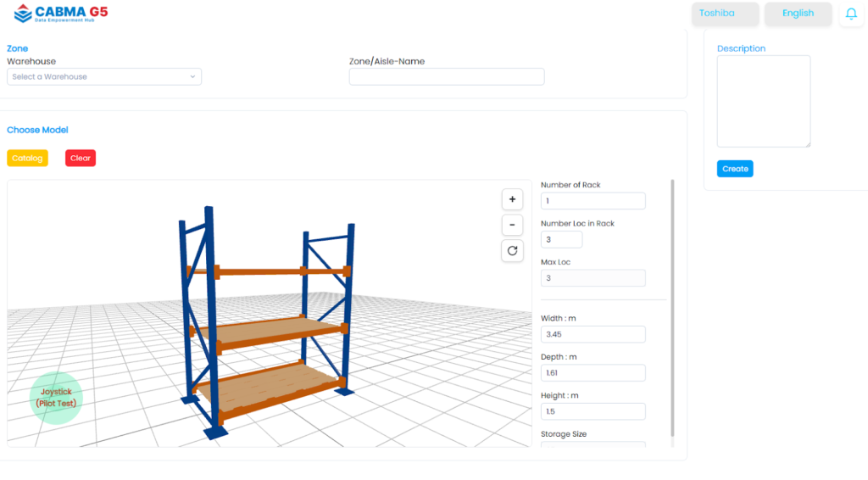Select the Number Loc in Rack field
The width and height of the screenshot is (868, 480).
tap(561, 240)
